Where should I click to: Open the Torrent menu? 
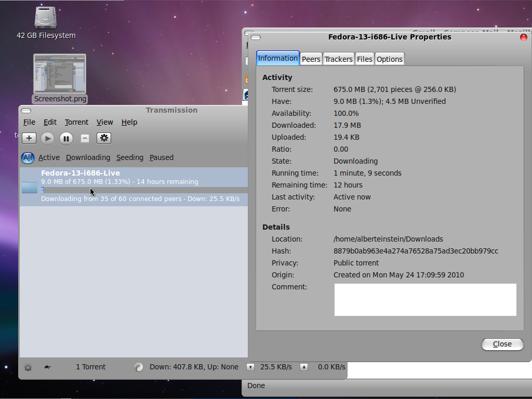tap(76, 122)
